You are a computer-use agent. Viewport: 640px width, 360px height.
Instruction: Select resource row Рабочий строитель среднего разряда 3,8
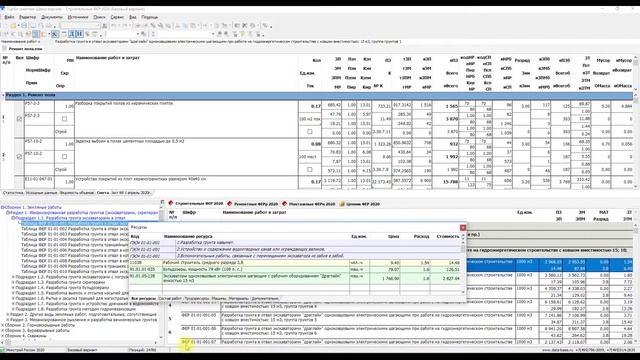(296, 263)
